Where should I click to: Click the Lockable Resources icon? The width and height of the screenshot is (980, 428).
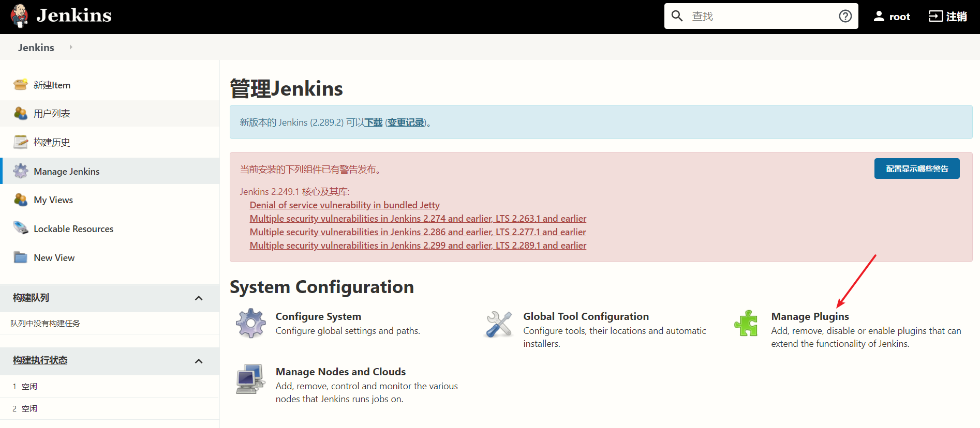click(x=21, y=228)
